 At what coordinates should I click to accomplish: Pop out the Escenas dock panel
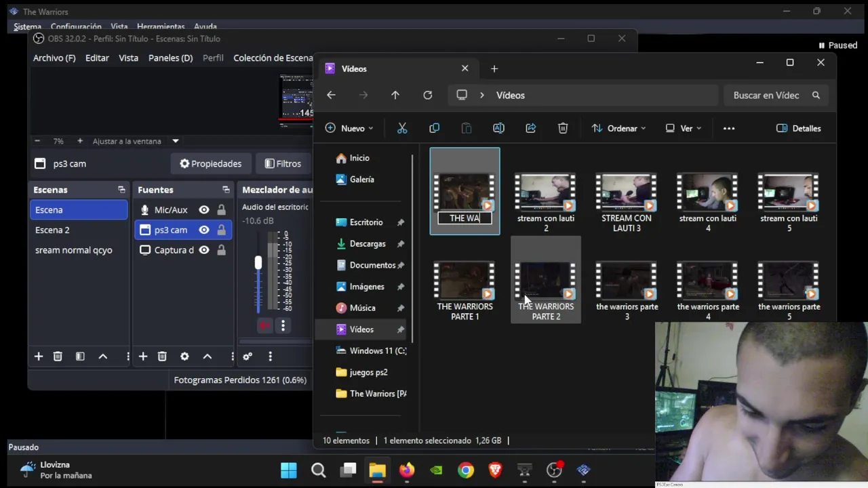121,190
